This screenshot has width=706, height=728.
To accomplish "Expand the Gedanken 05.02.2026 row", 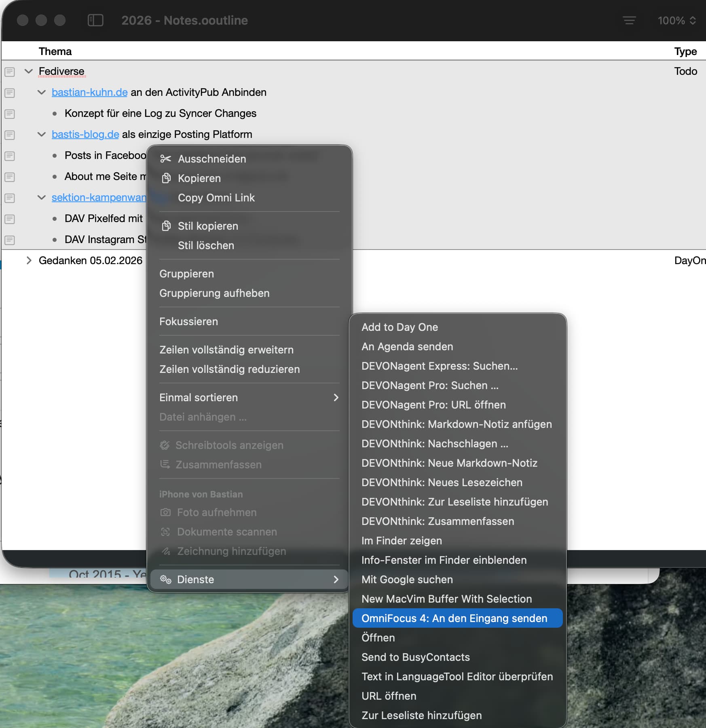I will [29, 260].
